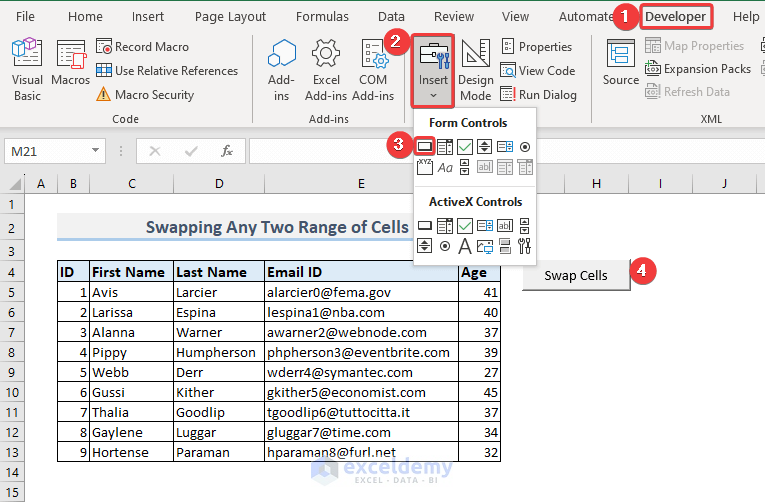Click Run Dialog

(538, 95)
